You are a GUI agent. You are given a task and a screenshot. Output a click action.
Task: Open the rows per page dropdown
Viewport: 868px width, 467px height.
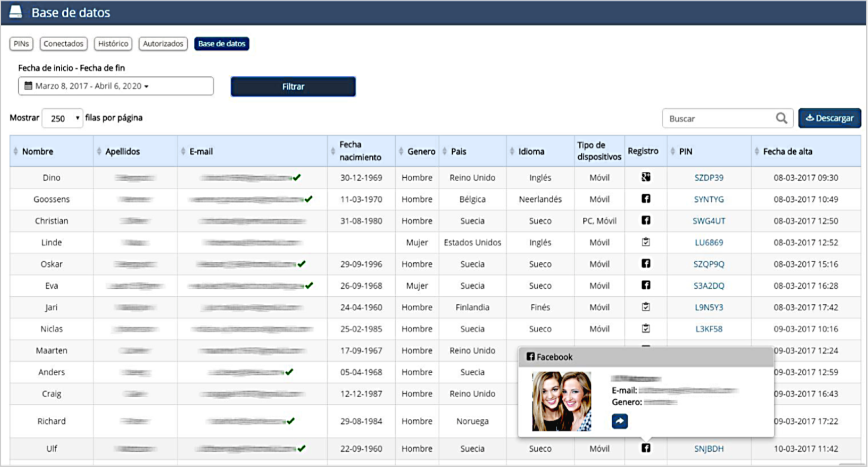63,119
